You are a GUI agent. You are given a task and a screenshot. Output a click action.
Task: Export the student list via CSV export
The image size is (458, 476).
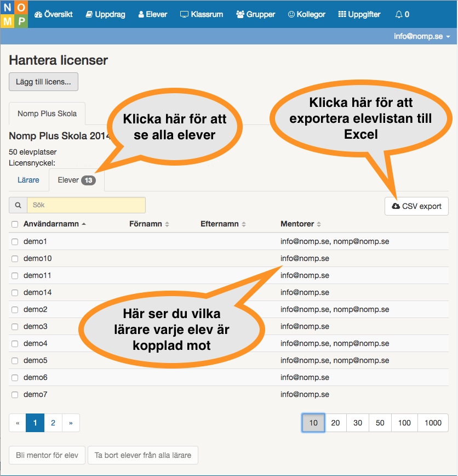pyautogui.click(x=416, y=206)
